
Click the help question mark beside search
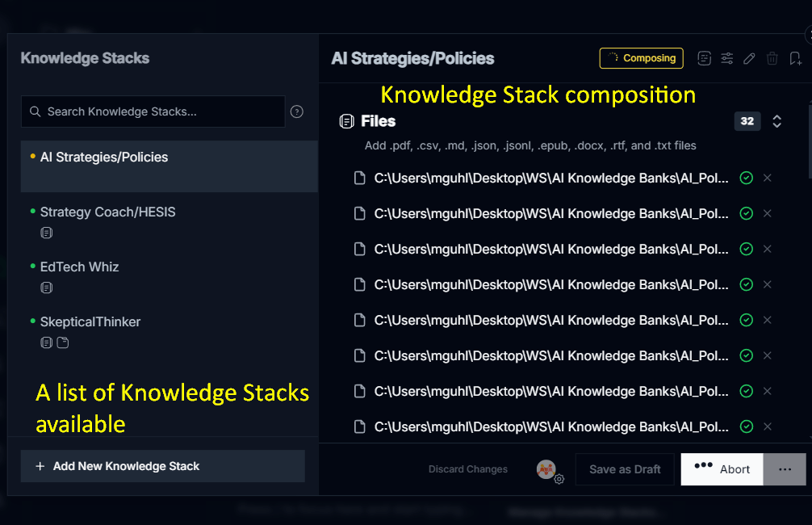pos(296,111)
